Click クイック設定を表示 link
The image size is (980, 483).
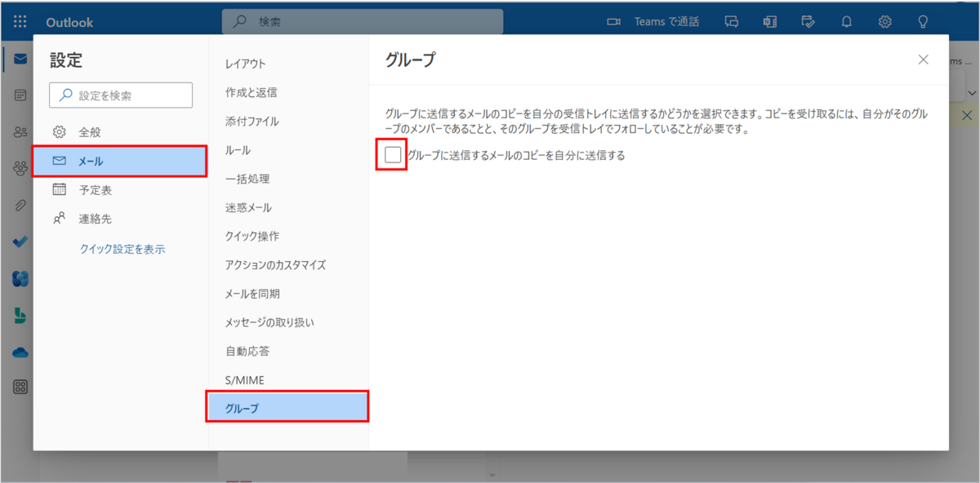[122, 249]
